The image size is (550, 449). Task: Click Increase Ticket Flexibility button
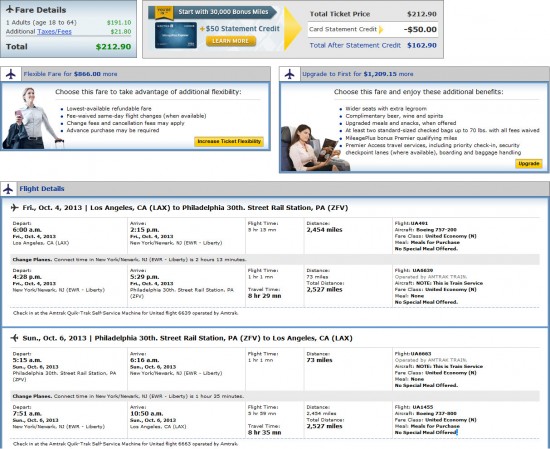click(229, 141)
